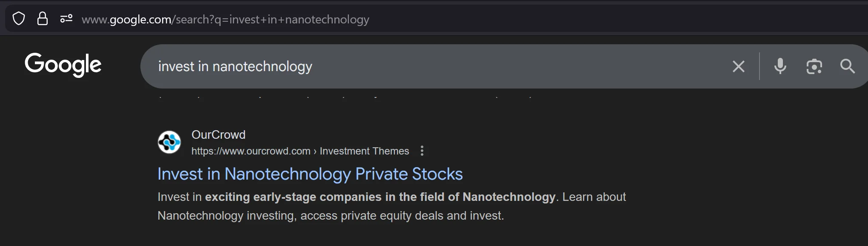Image resolution: width=868 pixels, height=246 pixels.
Task: Click the search bar divider area near microphone
Action: pos(759,66)
